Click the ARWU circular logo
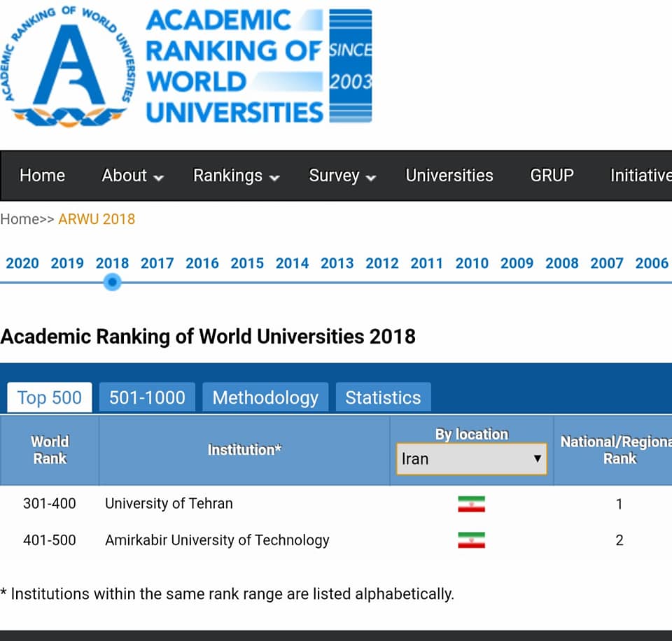The height and width of the screenshot is (641, 672). (x=68, y=66)
